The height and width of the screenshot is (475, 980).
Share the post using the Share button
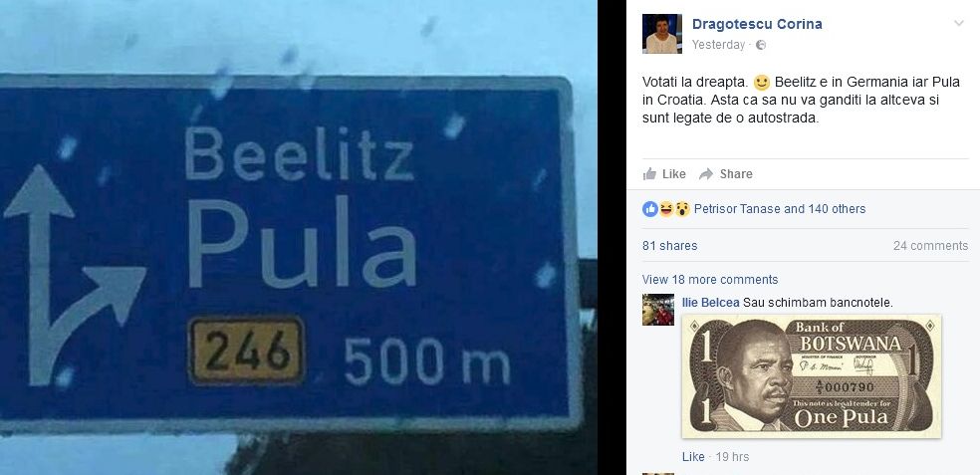pyautogui.click(x=726, y=173)
